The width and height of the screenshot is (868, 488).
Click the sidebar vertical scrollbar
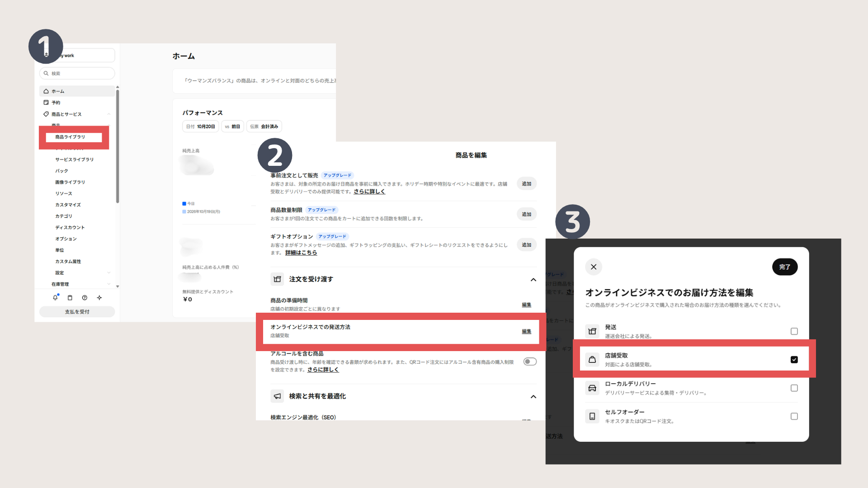point(118,147)
